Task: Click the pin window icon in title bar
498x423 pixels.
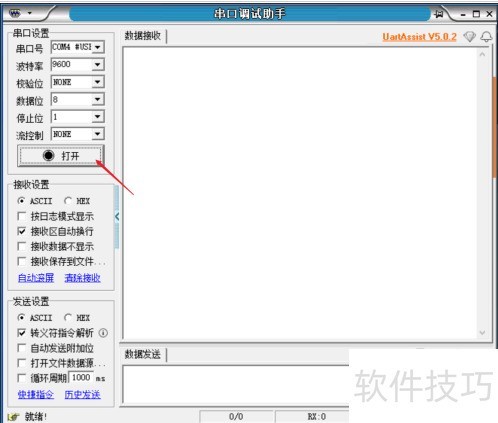Action: tap(439, 14)
